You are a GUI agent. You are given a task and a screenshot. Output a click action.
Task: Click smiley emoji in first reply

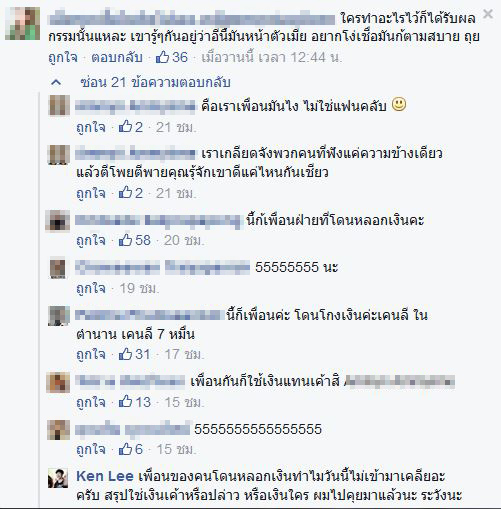[x=399, y=105]
